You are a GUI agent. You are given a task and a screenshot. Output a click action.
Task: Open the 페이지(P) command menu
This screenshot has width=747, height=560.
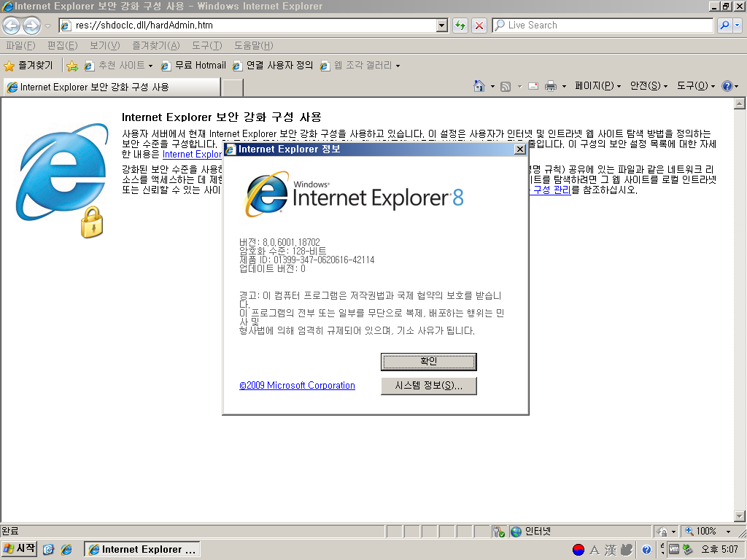[x=597, y=86]
